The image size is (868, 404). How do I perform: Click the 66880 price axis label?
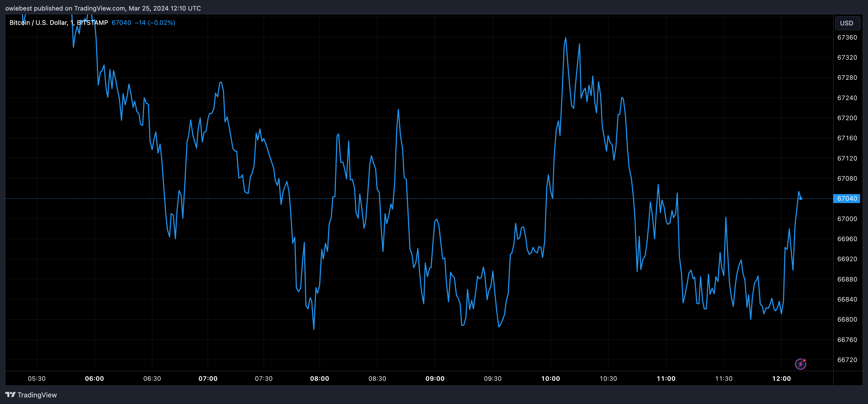click(847, 279)
